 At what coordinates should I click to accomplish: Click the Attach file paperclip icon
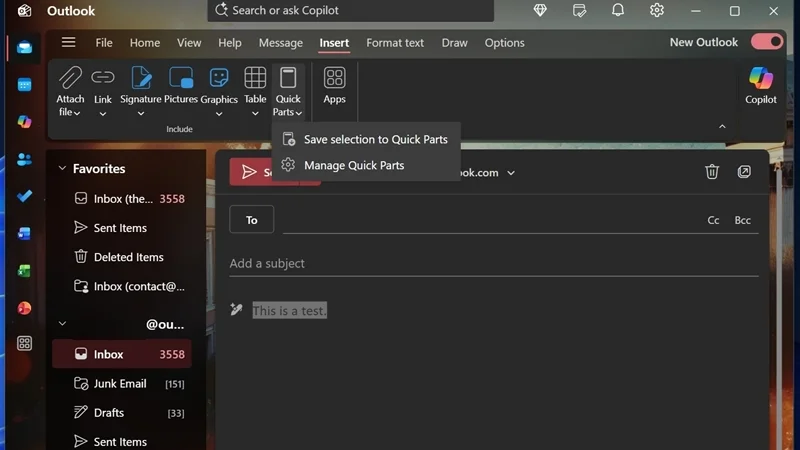tap(70, 78)
